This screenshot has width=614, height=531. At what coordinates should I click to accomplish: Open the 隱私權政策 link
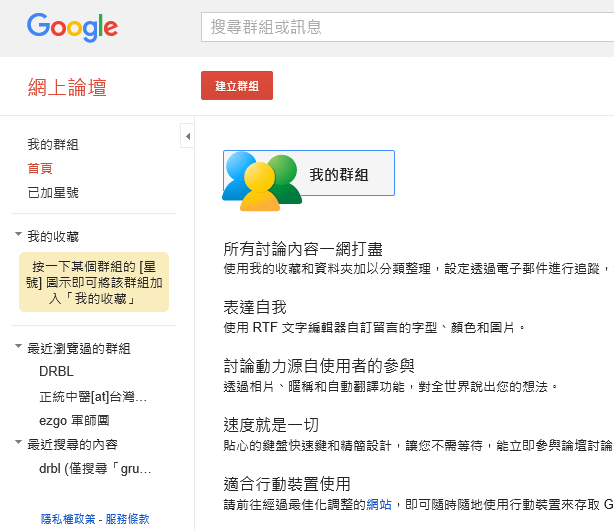[68, 519]
